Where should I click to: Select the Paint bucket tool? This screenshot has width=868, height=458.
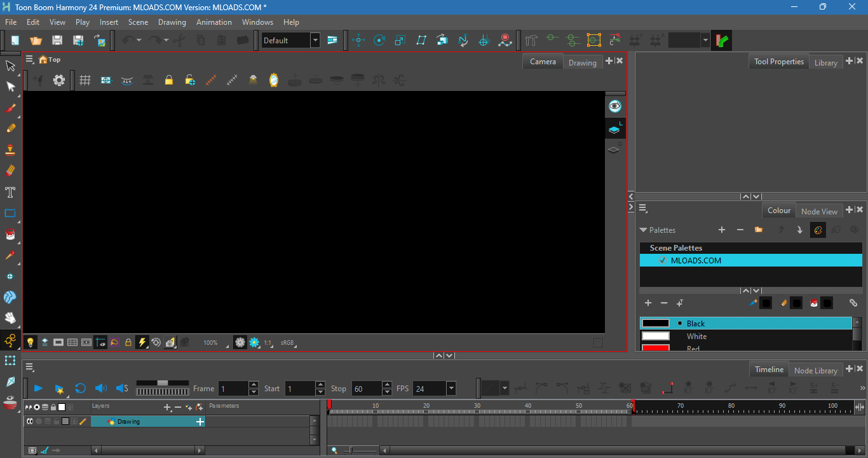(x=11, y=235)
